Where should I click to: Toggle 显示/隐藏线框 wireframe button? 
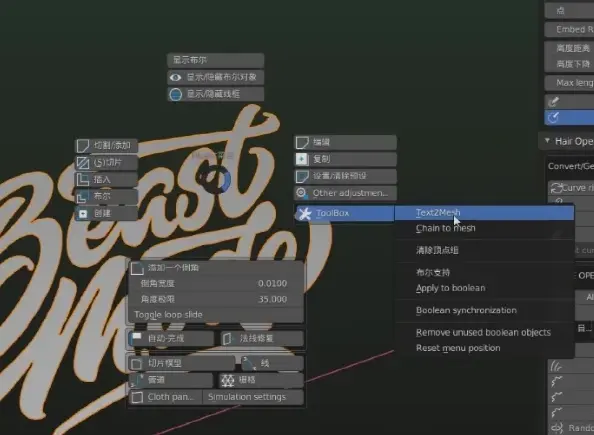pos(216,94)
